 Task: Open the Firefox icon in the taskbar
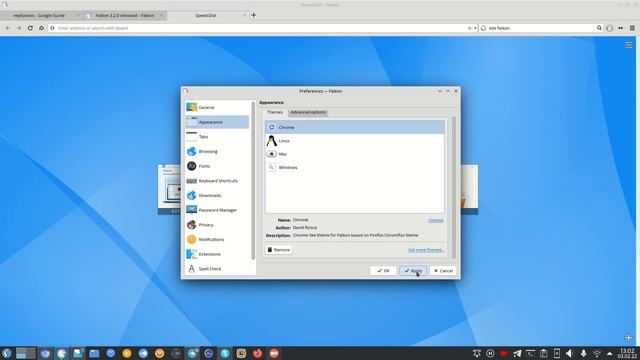tap(258, 353)
